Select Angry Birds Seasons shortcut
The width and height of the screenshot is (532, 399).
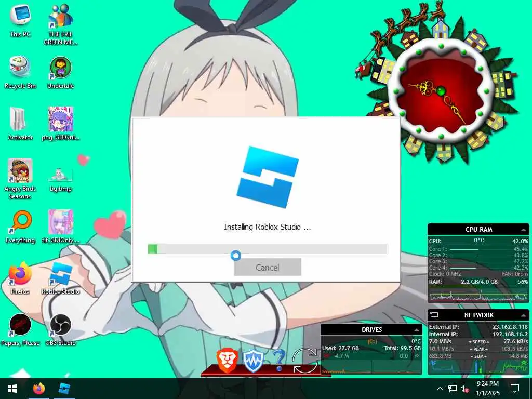click(20, 179)
